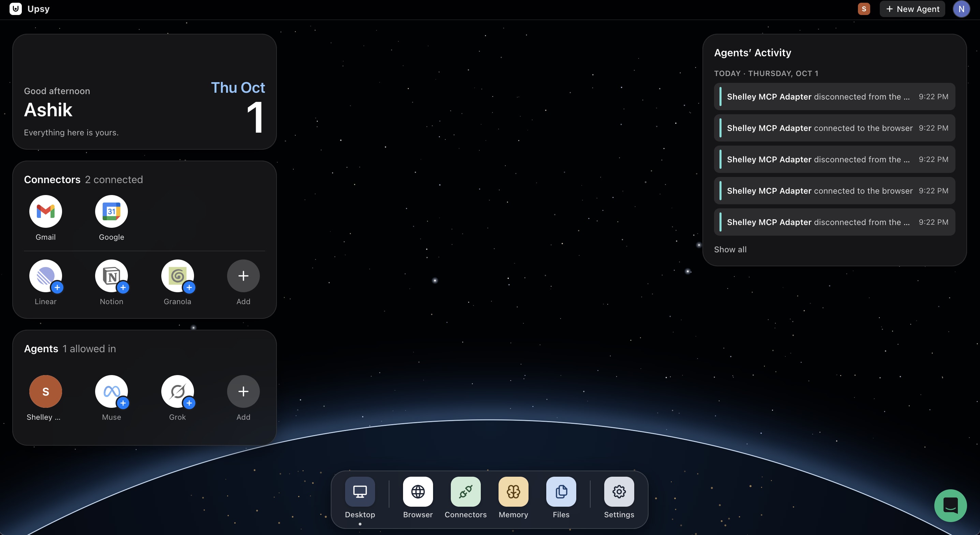Open Browser from the dock

[418, 492]
